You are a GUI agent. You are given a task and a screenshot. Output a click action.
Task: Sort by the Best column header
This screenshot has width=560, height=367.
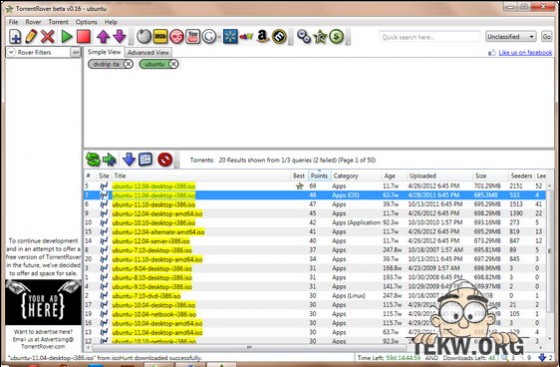tap(299, 176)
